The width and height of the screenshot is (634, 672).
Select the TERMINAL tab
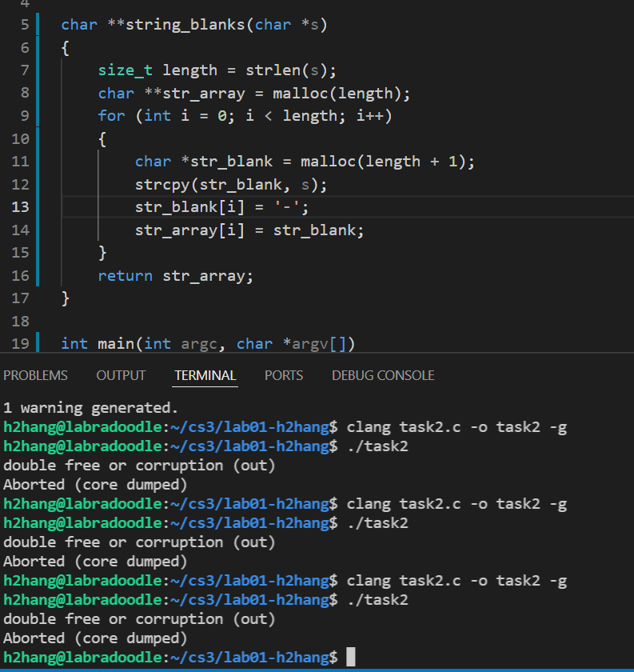[x=205, y=375]
